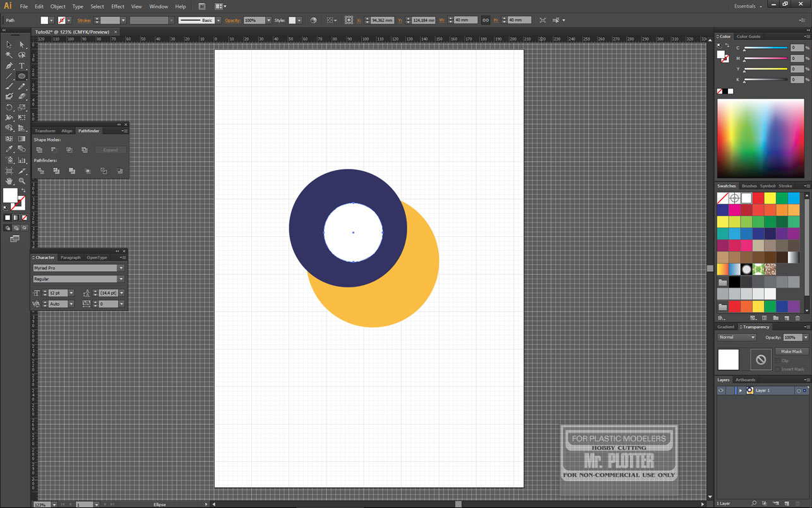Activate the Zoom tool
Screen dimensions: 812x508
point(21,181)
